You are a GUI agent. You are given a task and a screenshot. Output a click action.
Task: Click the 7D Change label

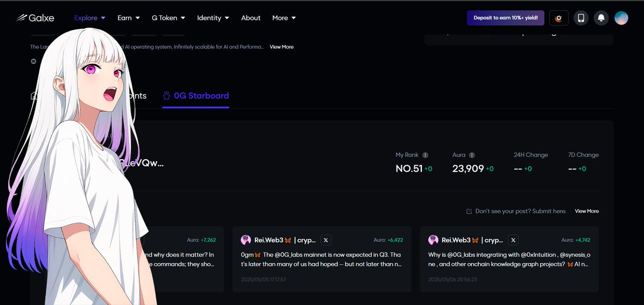[583, 155]
